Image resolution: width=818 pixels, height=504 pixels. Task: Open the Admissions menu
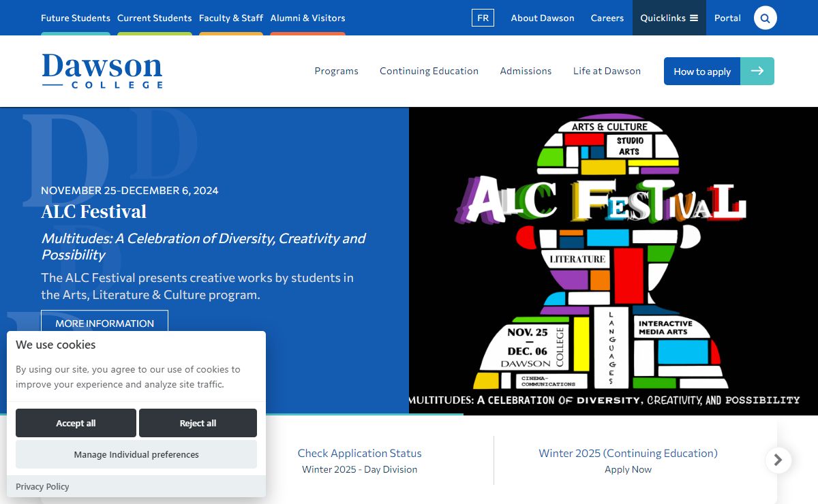[x=526, y=71]
